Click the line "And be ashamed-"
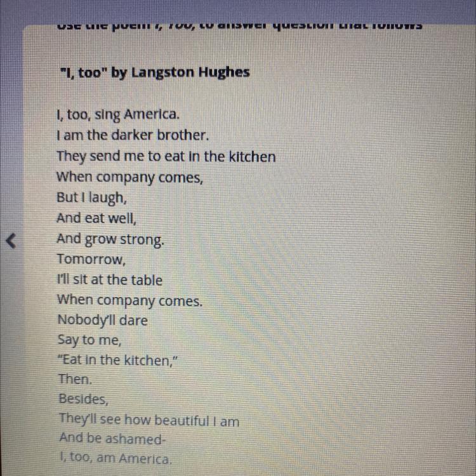The height and width of the screenshot is (476, 476). tap(112, 439)
